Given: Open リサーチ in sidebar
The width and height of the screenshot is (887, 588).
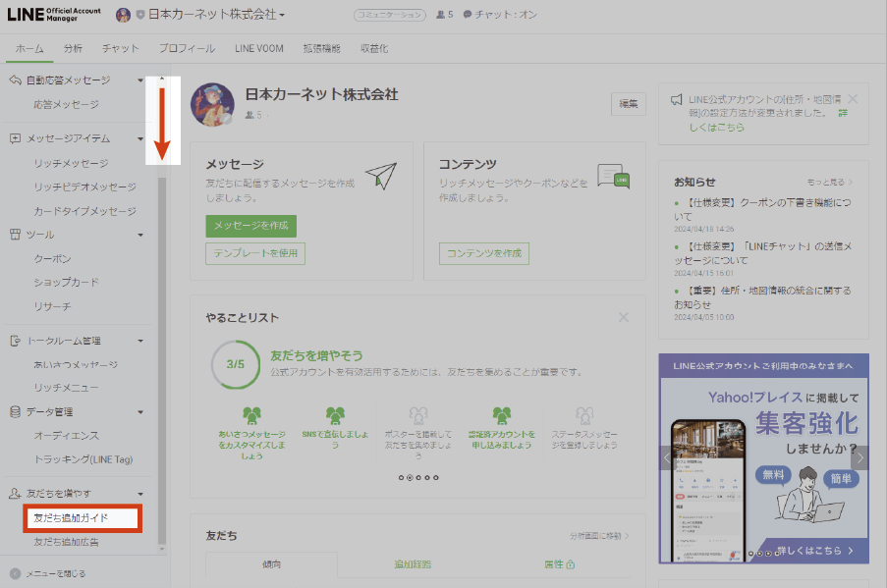Looking at the screenshot, I should click(x=52, y=306).
